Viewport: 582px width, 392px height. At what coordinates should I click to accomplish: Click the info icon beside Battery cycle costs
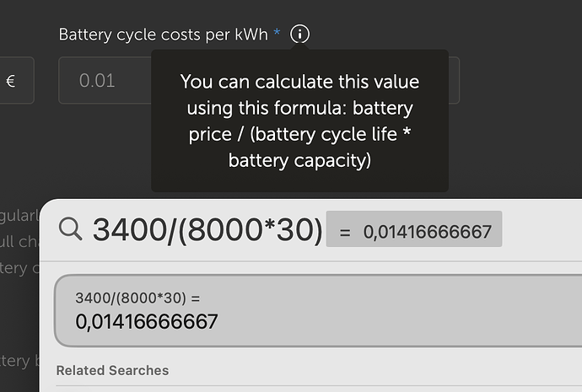click(300, 35)
